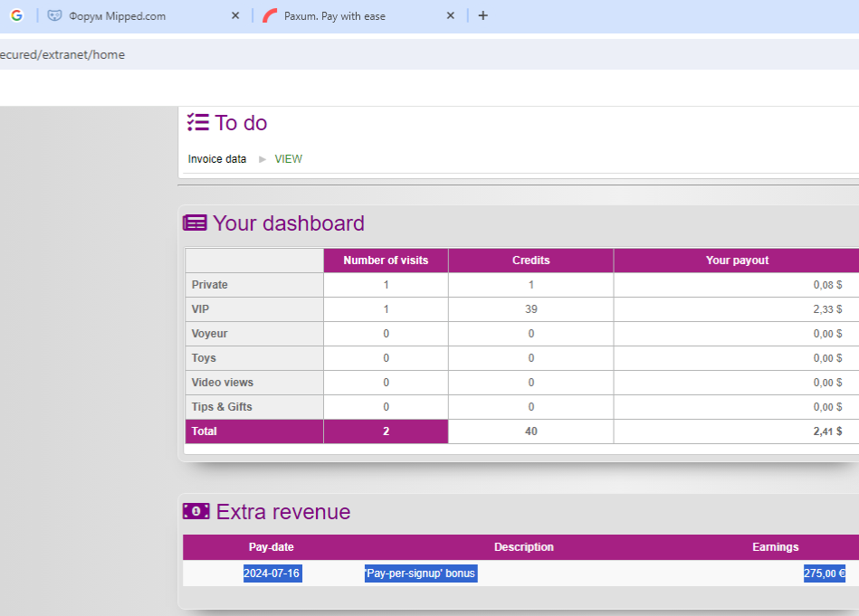The height and width of the screenshot is (616, 859).
Task: Click the Your dashboard heading
Action: (288, 223)
